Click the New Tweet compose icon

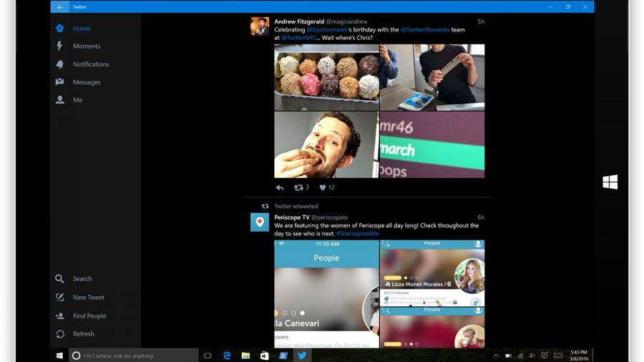(x=60, y=297)
